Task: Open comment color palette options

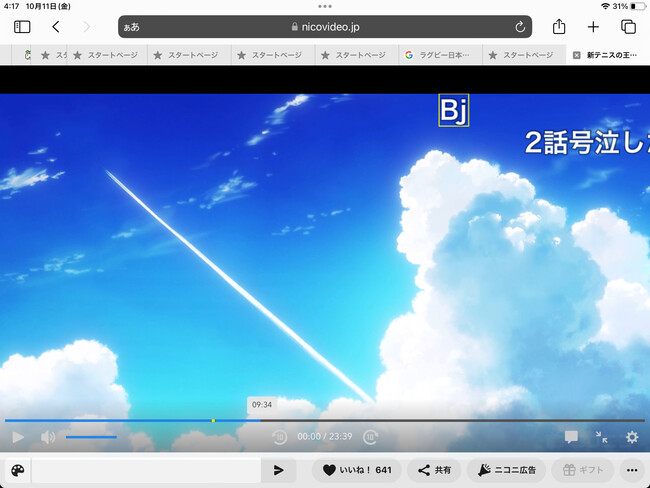Action: tap(17, 470)
